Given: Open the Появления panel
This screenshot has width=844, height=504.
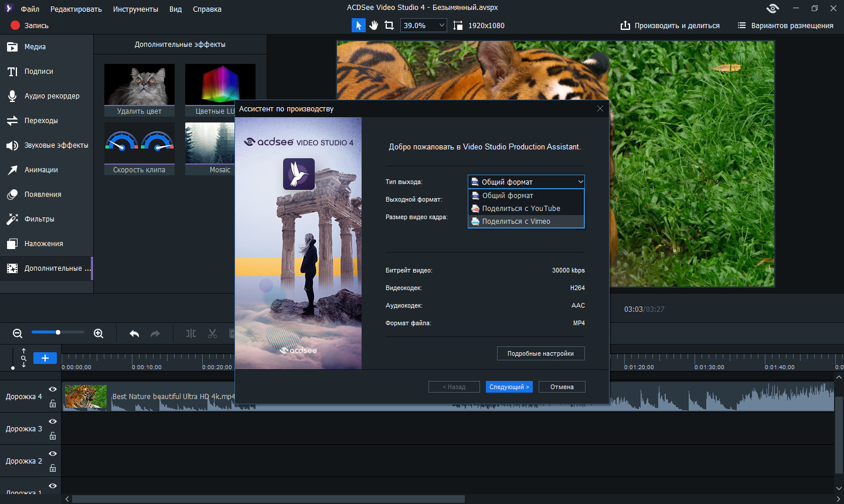Looking at the screenshot, I should tap(46, 195).
